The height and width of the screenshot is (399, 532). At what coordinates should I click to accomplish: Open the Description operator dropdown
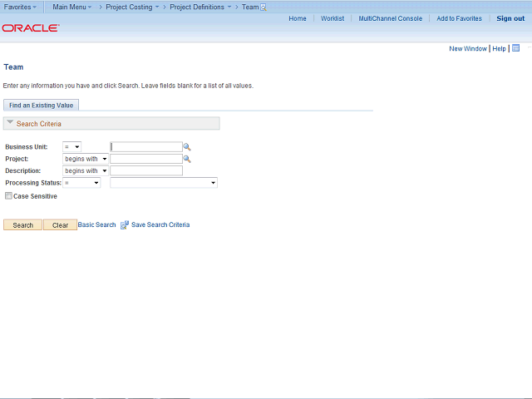coord(86,170)
